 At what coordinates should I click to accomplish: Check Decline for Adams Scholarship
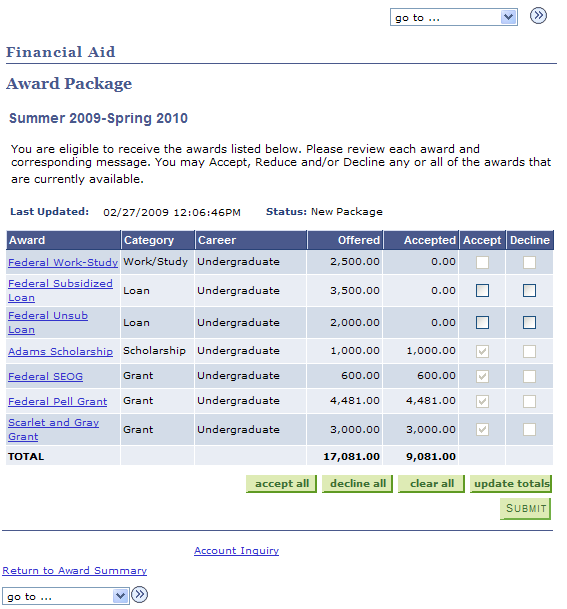(x=529, y=351)
